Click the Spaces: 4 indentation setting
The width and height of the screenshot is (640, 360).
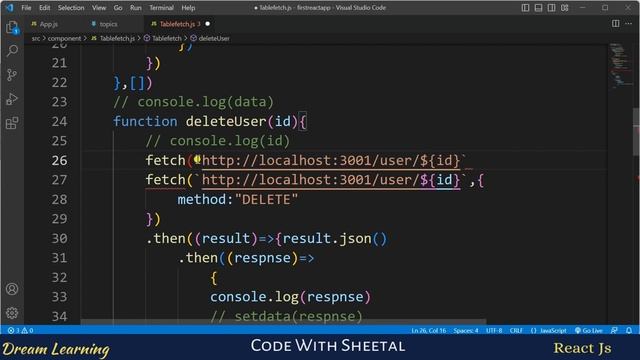click(x=466, y=330)
